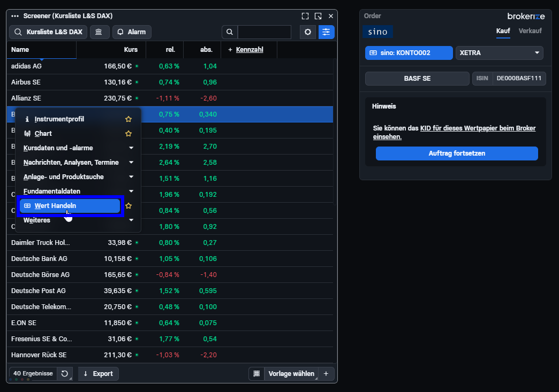Click the sino broker logo

click(377, 32)
